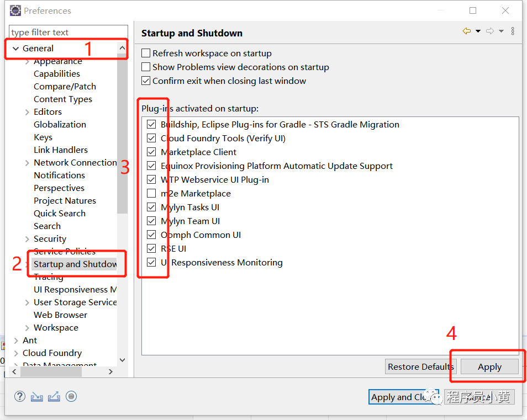The width and height of the screenshot is (527, 420).
Task: Open the three-dot view menu icon
Action: pos(513,31)
